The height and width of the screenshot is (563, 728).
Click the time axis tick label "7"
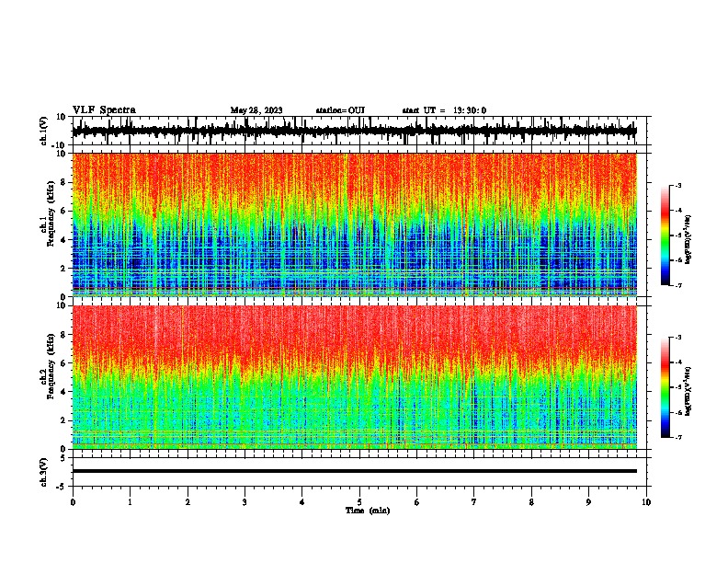pyautogui.click(x=474, y=502)
